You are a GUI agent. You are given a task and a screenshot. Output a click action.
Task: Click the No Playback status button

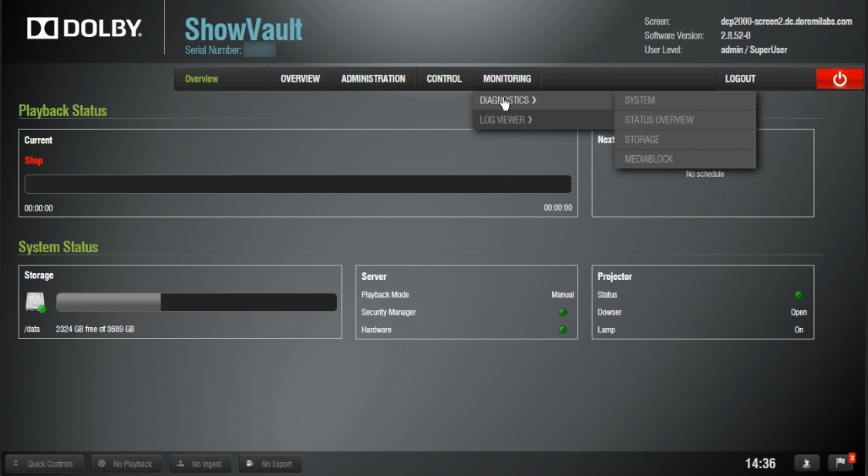tap(125, 464)
